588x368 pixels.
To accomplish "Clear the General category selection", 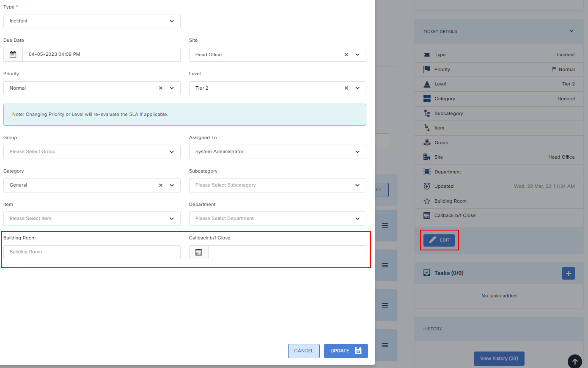I will 161,185.
